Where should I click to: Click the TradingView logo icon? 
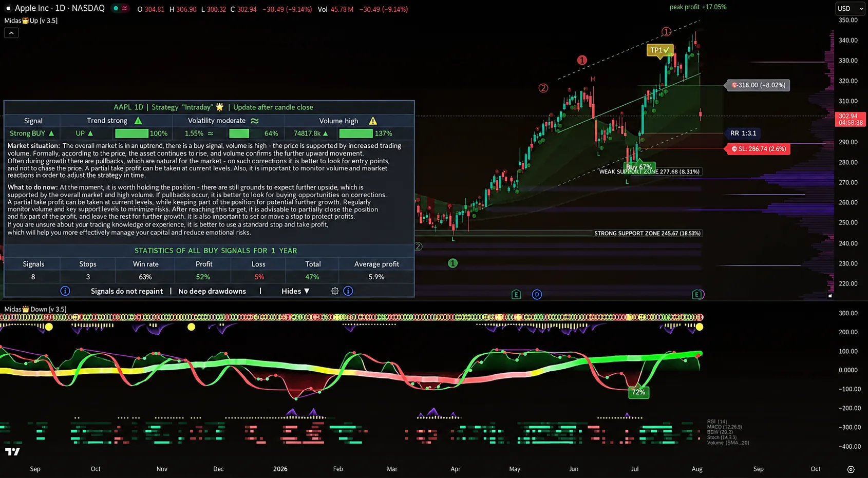pyautogui.click(x=12, y=452)
